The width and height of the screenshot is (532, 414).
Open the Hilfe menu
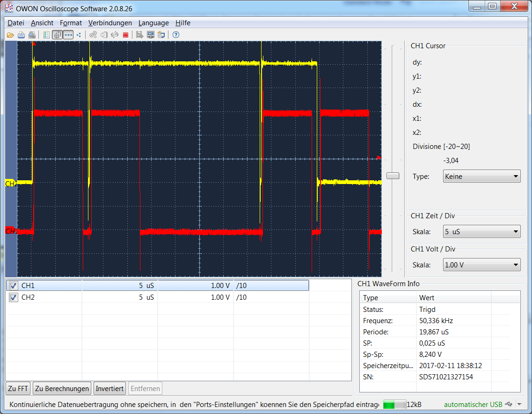[x=183, y=23]
